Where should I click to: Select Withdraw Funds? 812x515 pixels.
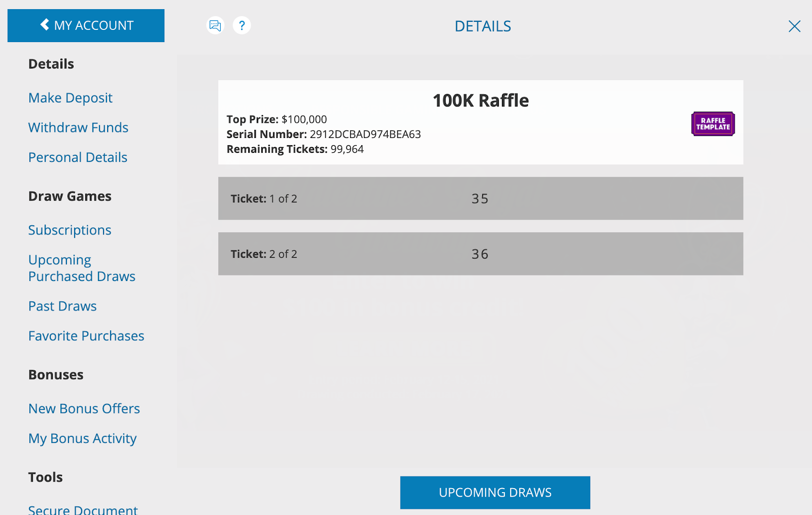point(78,127)
